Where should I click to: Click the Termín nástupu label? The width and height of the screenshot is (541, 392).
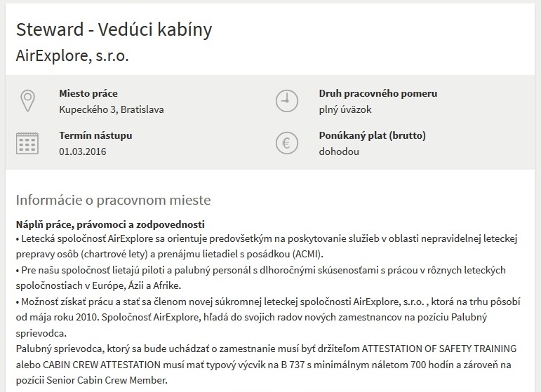(95, 135)
